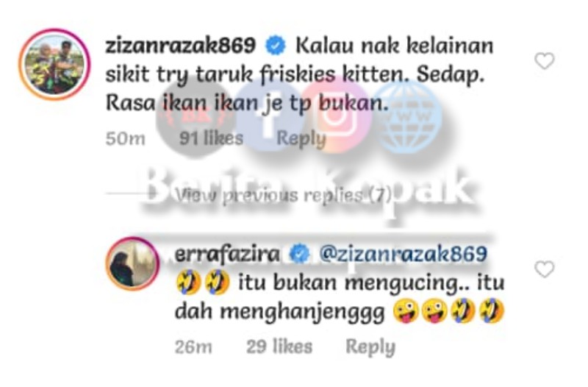View the 91 likes list
Image resolution: width=588 pixels, height=387 pixels.
pyautogui.click(x=211, y=138)
